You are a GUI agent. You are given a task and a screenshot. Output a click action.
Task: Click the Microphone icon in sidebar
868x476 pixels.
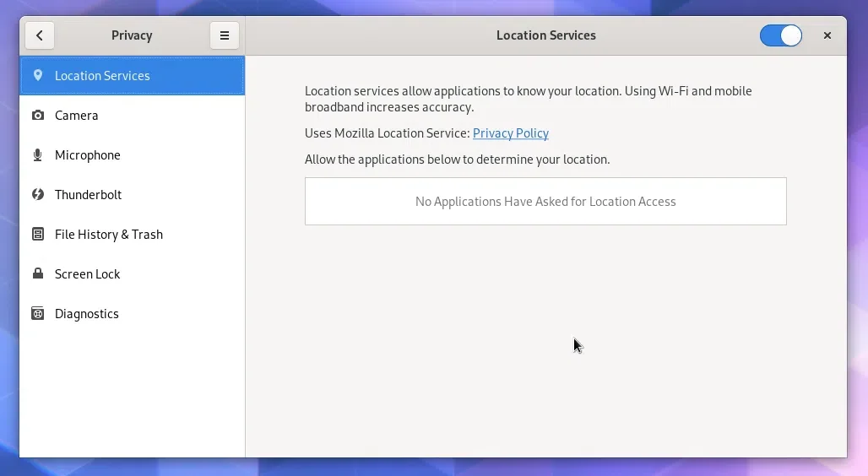pos(38,155)
